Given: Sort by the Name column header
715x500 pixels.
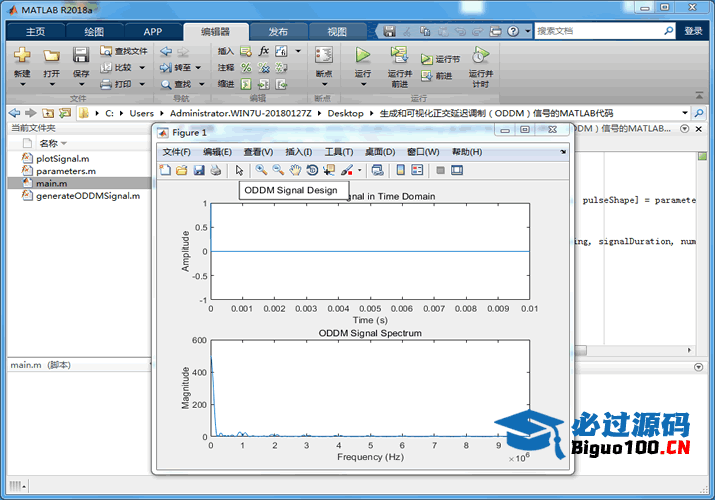Looking at the screenshot, I should click(x=53, y=144).
